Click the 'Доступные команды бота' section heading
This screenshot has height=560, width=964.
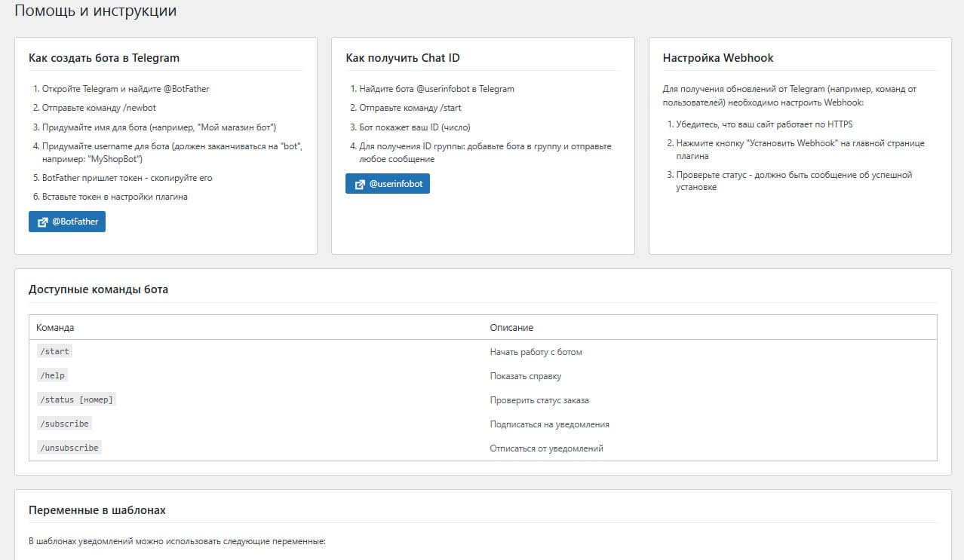(x=99, y=289)
